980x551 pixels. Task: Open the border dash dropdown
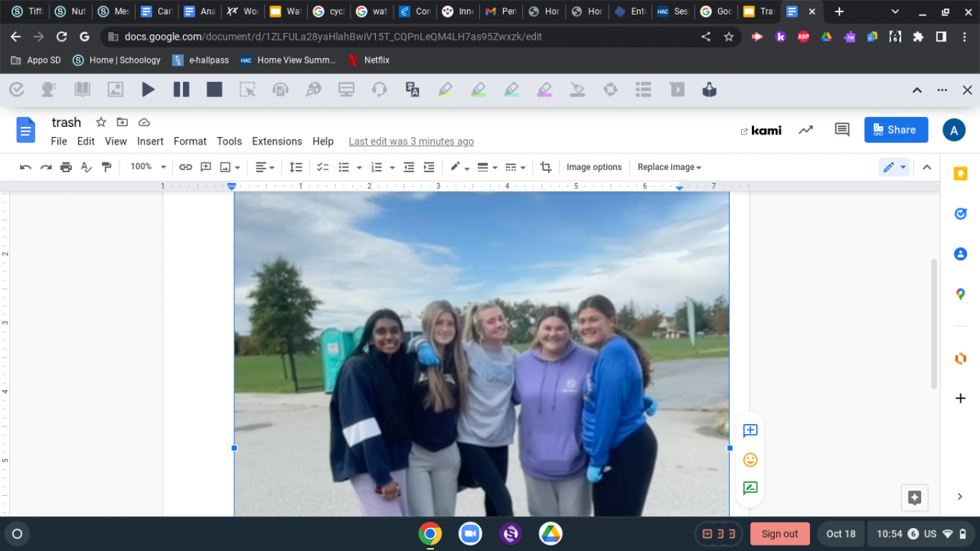tap(515, 167)
